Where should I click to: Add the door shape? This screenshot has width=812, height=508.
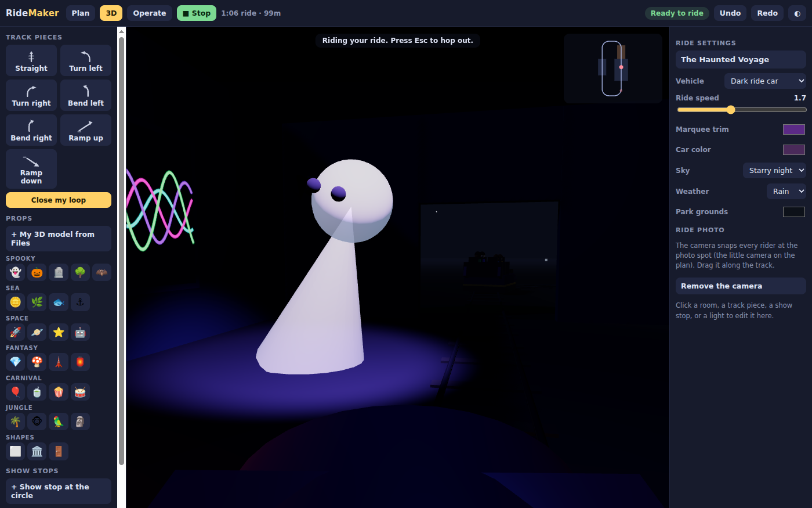(59, 451)
